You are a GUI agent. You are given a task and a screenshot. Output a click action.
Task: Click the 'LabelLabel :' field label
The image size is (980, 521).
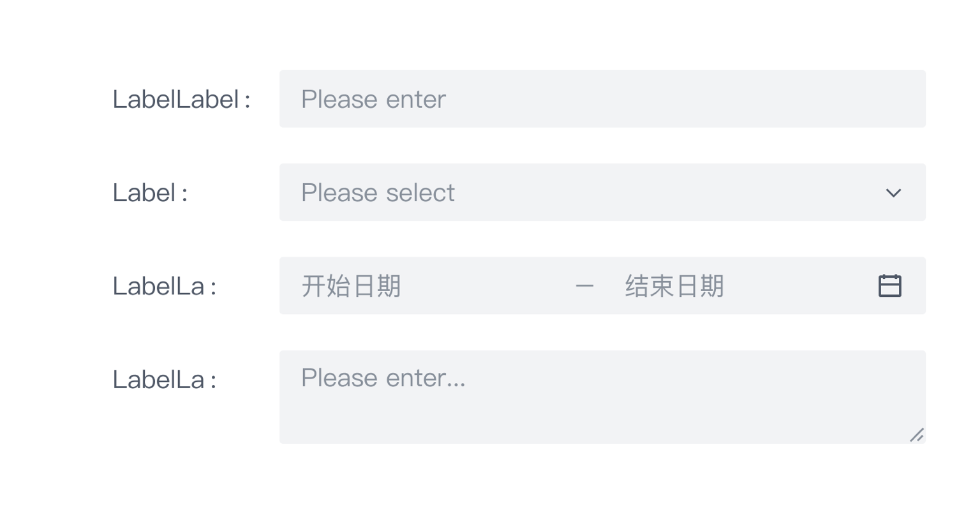click(181, 100)
